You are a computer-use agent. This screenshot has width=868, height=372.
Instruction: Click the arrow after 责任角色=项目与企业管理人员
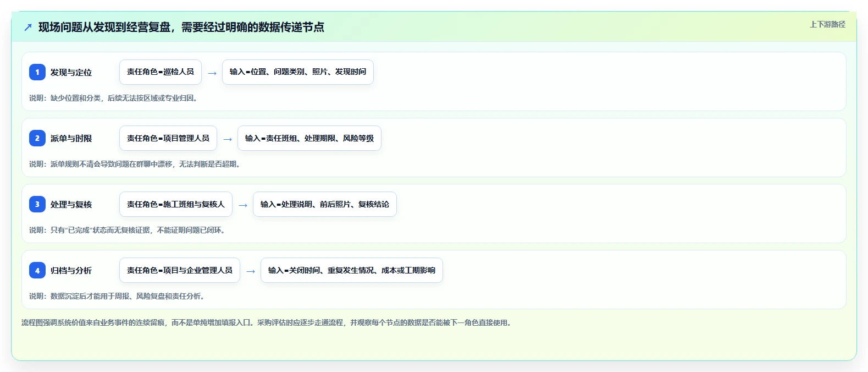[x=251, y=271]
